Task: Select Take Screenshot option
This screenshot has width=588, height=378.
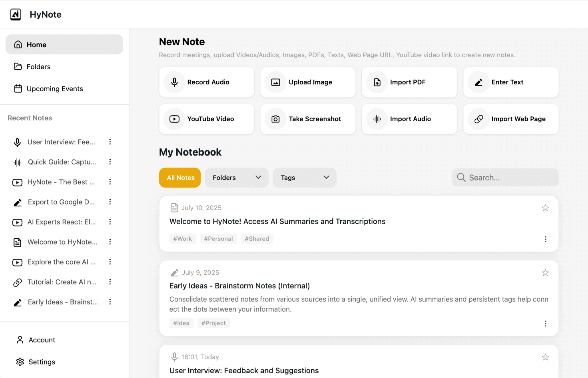Action: point(308,119)
